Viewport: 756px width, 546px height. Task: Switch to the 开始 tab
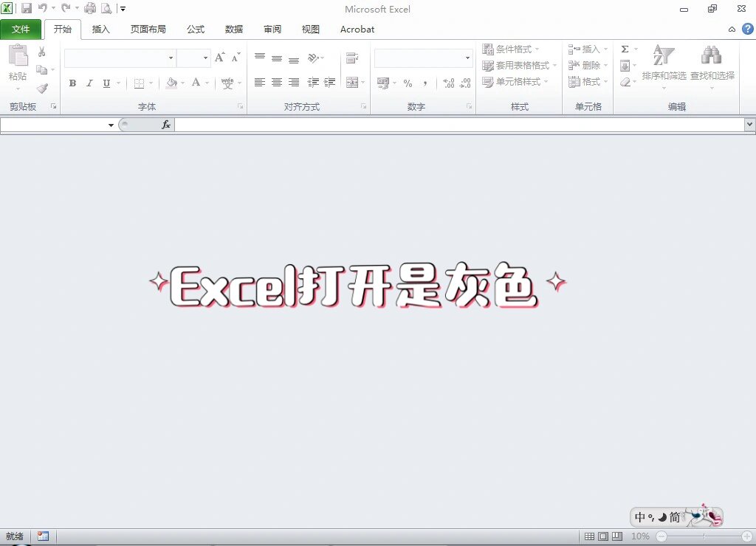click(x=63, y=30)
